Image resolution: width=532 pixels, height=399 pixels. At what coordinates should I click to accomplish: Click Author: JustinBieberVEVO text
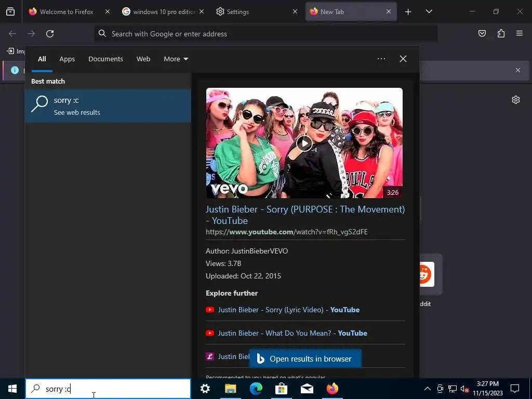pos(247,251)
